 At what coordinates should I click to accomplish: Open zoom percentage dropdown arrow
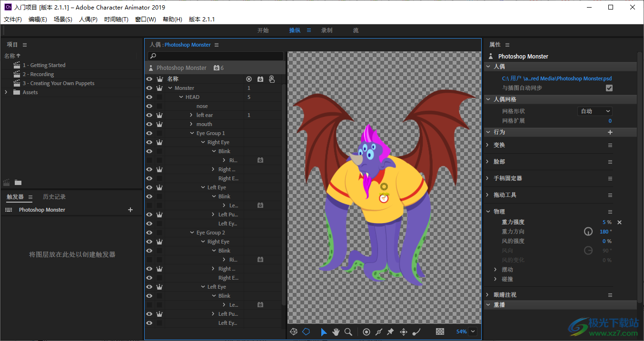pyautogui.click(x=472, y=331)
